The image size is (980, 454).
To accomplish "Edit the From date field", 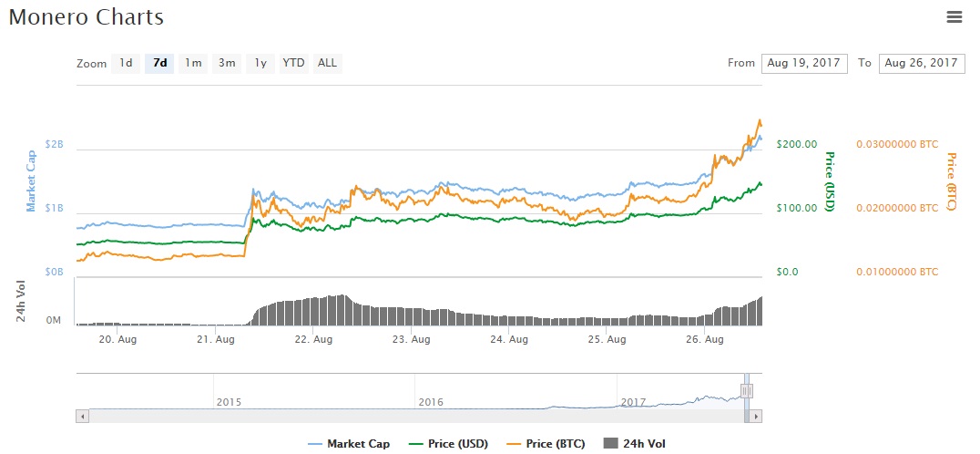I will pos(804,63).
